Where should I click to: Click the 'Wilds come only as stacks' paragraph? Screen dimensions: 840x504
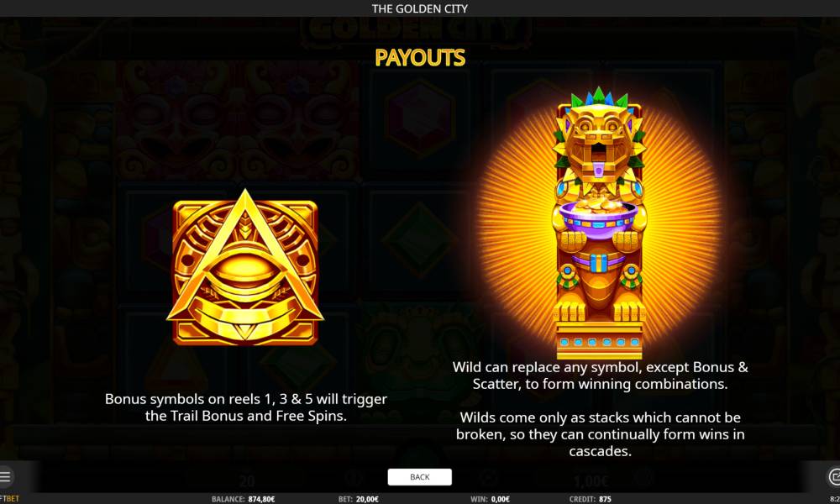tap(600, 433)
